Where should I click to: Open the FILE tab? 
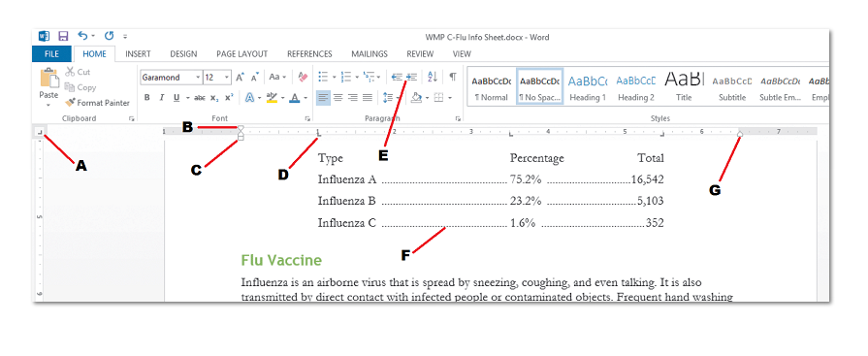coord(51,54)
